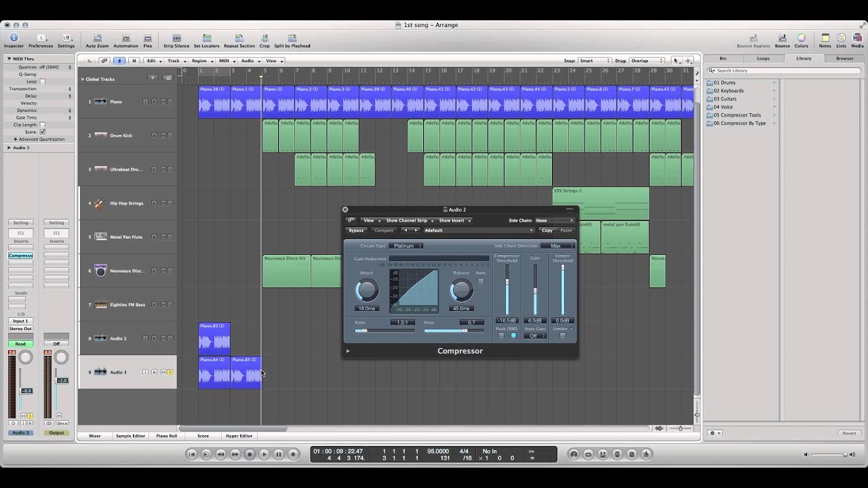868x488 pixels.
Task: Open the Show Channel Strip menu
Action: tap(409, 220)
